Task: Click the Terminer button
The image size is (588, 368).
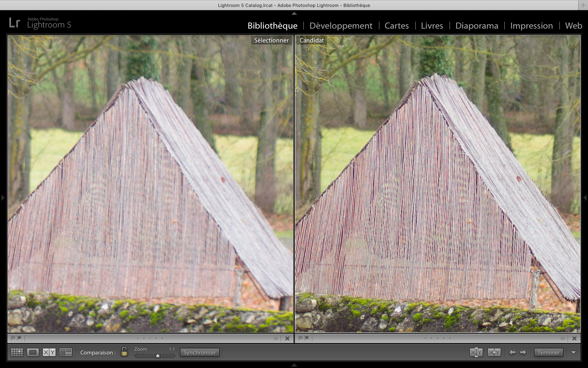Action: pyautogui.click(x=548, y=352)
